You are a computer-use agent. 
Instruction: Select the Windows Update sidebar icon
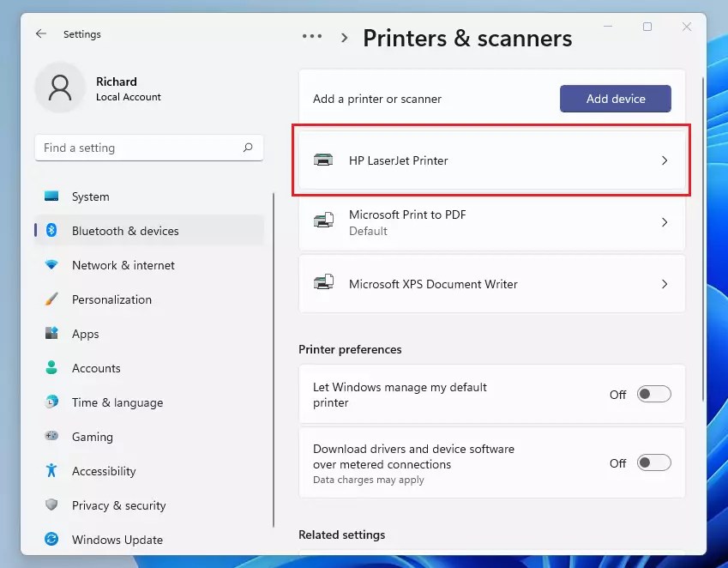(x=51, y=540)
